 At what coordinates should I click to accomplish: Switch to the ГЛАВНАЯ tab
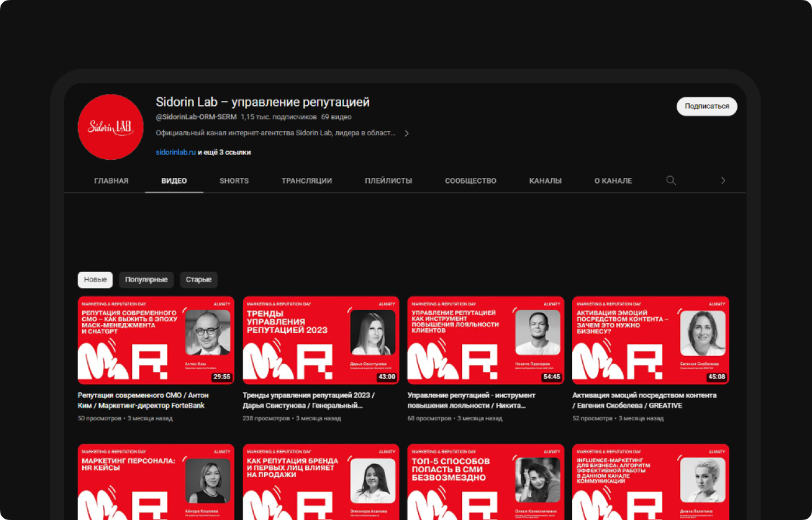click(111, 181)
